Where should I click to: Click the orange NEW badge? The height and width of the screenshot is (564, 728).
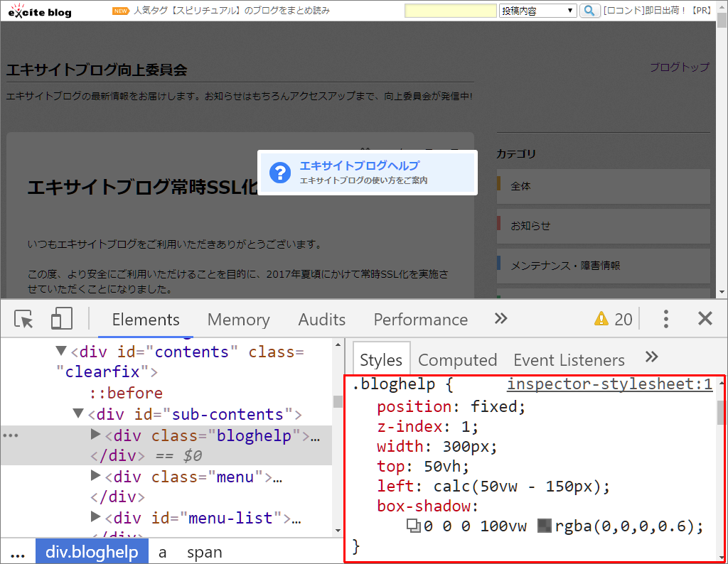120,11
